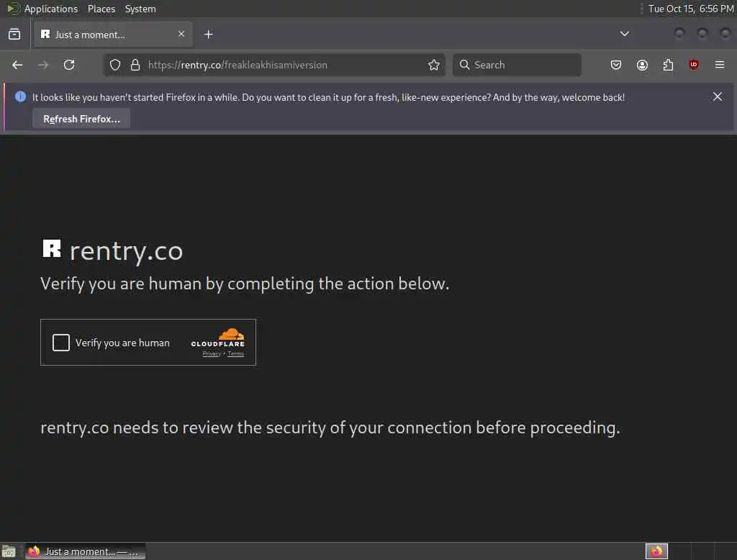Click the info icon in notification bar
The height and width of the screenshot is (560, 737).
point(20,97)
